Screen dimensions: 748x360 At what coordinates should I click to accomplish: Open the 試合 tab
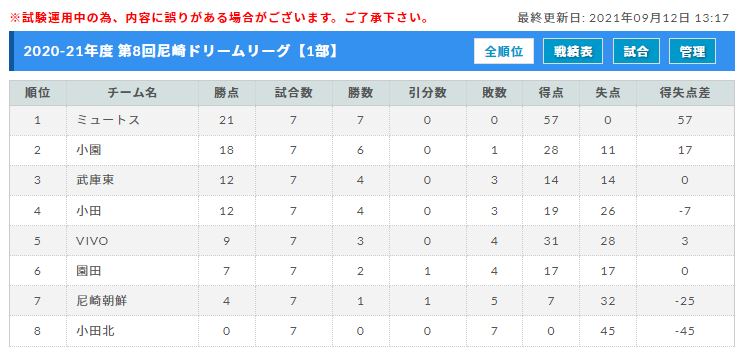pos(636,51)
